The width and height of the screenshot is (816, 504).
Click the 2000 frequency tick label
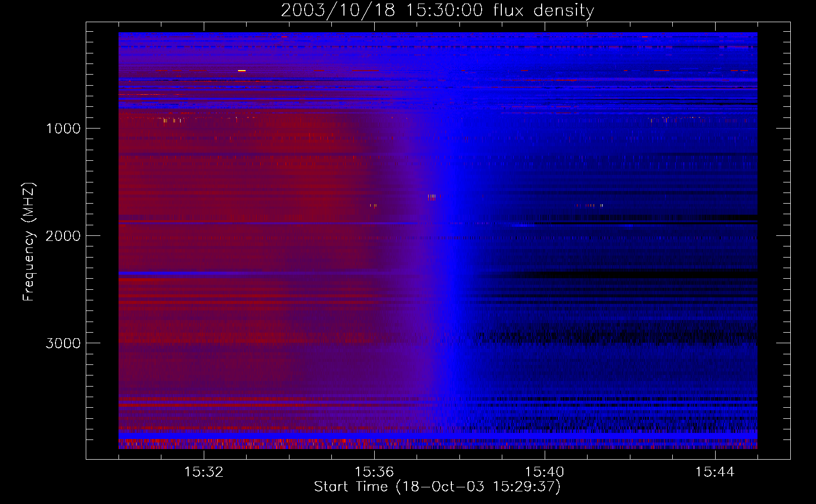tap(63, 236)
